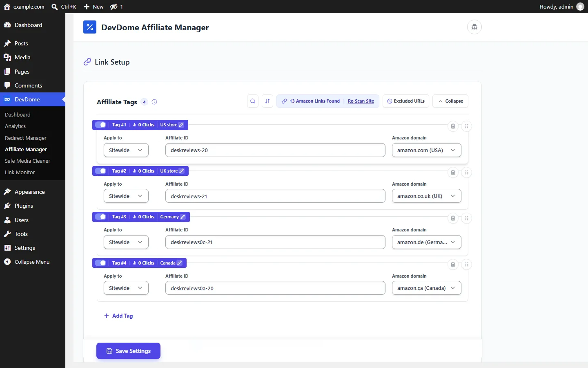Delete Tag #3 with its trash icon
The height and width of the screenshot is (368, 588).
453,218
